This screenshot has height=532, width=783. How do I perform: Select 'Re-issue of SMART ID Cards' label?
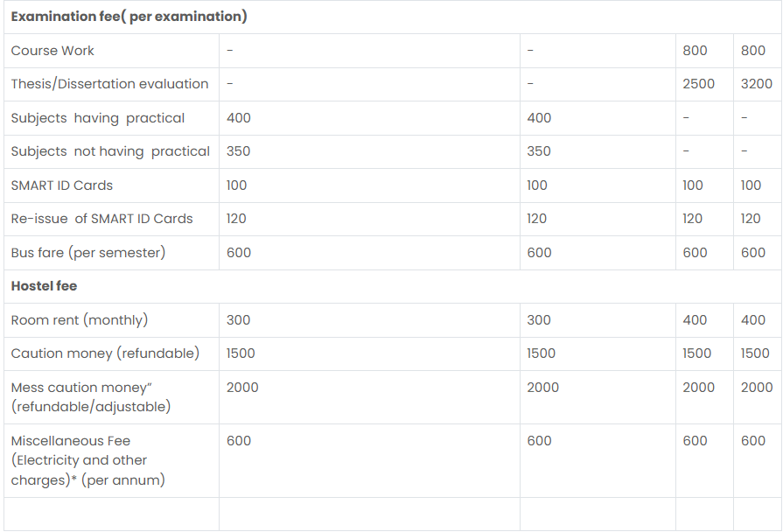coord(101,219)
